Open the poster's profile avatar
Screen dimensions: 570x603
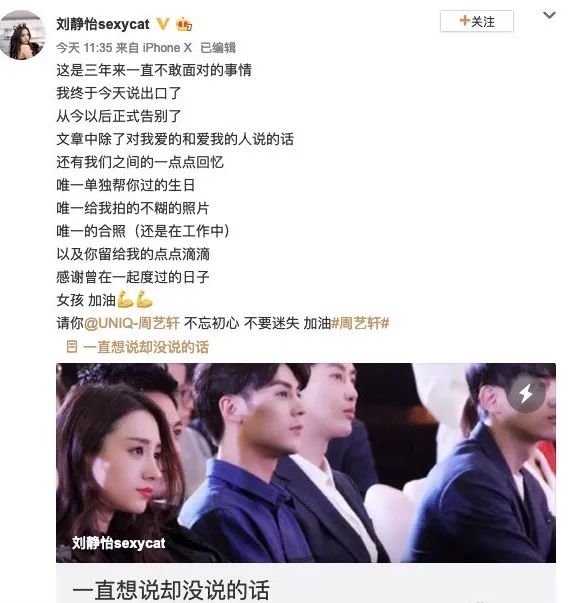pyautogui.click(x=22, y=35)
